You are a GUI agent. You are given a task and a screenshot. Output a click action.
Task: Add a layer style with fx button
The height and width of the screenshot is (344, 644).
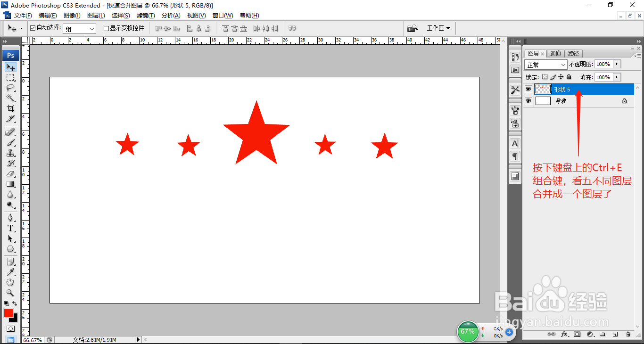564,334
